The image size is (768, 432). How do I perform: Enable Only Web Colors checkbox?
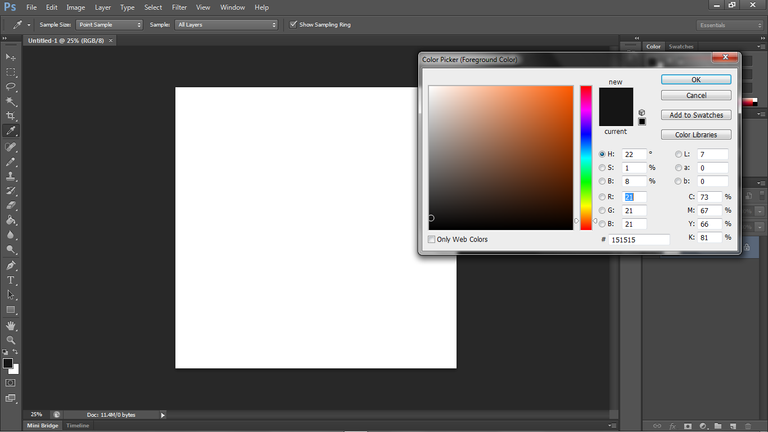432,240
